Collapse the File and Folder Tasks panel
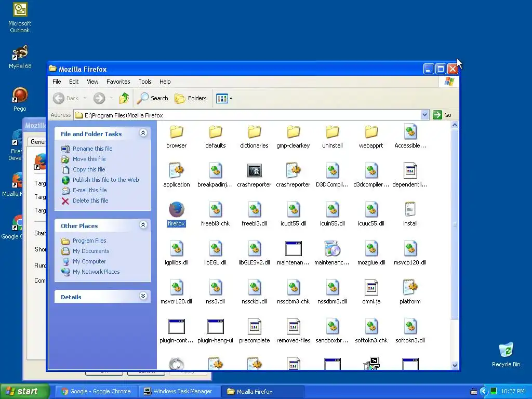The width and height of the screenshot is (532, 399). click(143, 133)
